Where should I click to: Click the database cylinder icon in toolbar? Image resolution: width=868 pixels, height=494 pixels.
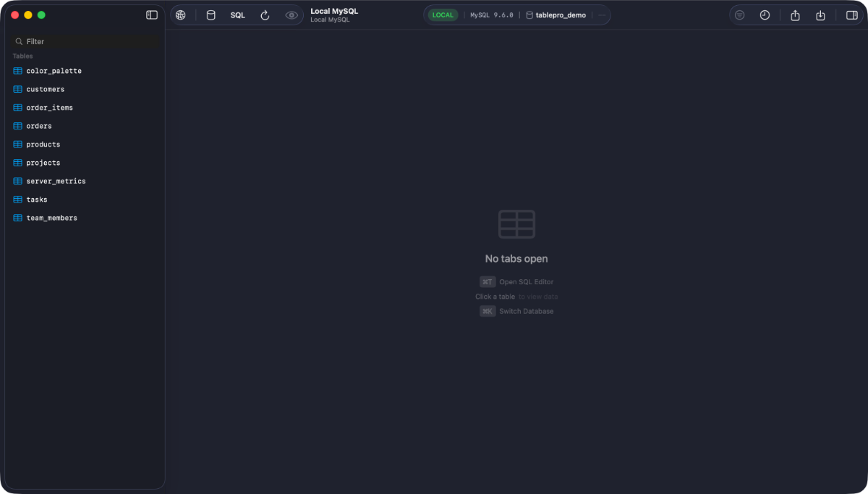(210, 15)
